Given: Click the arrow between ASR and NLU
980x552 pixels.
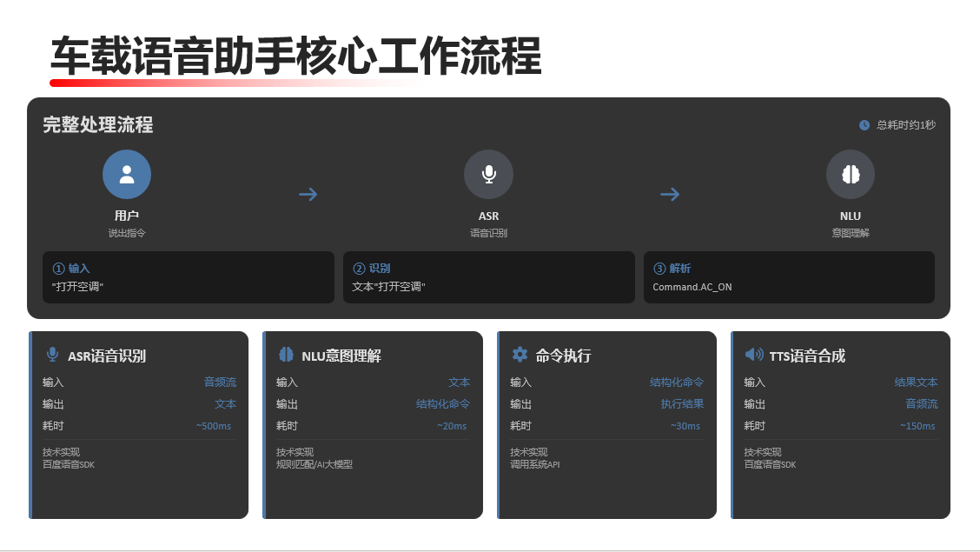Looking at the screenshot, I should (x=670, y=195).
